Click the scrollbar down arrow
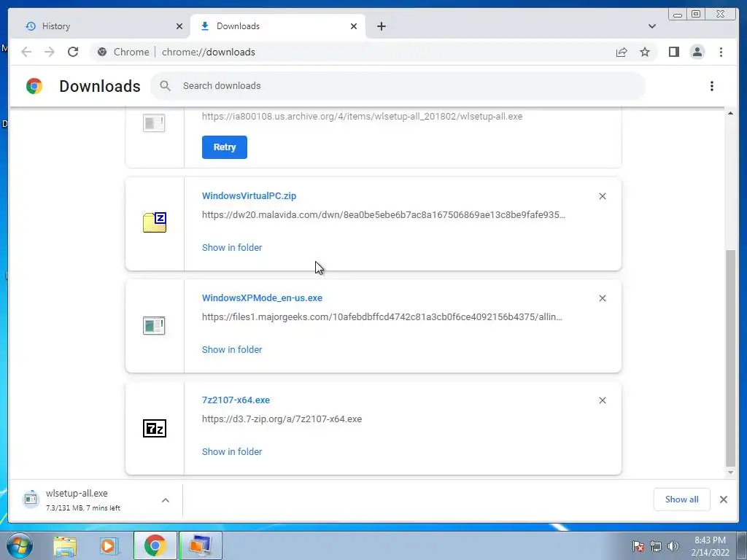Screen dimensions: 747x560 pyautogui.click(x=730, y=472)
